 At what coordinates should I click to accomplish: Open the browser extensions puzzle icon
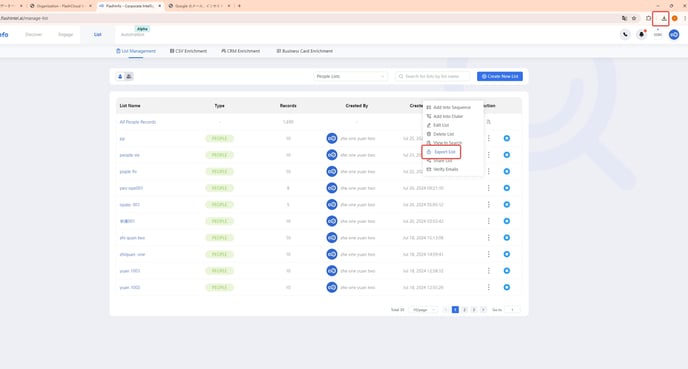[x=649, y=18]
